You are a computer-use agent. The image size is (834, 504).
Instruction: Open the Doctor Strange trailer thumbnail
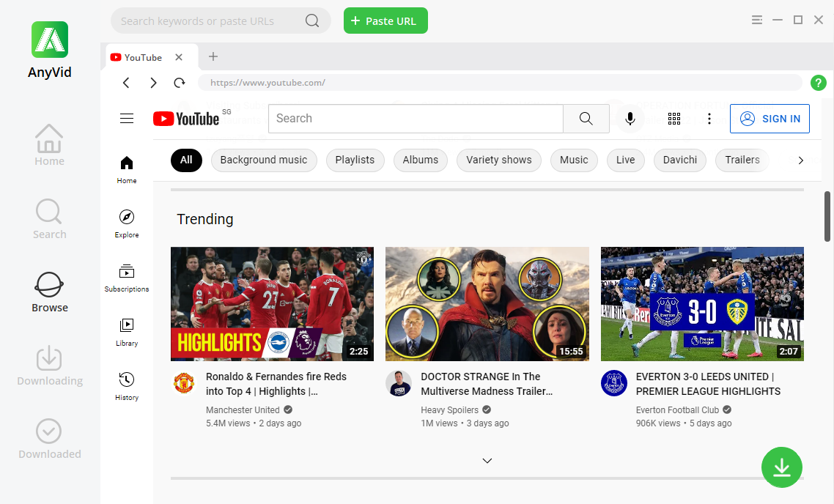click(x=487, y=303)
